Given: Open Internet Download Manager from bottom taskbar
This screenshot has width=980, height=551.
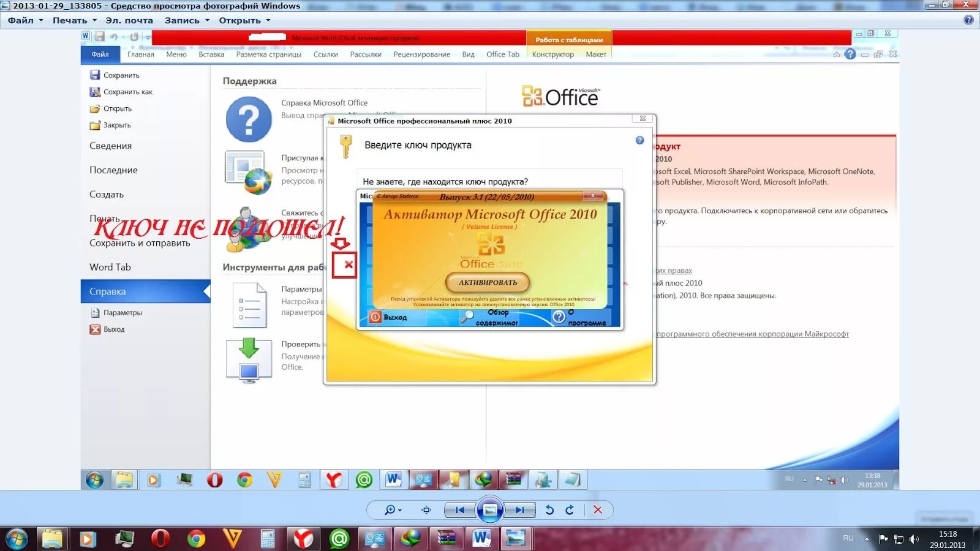Looking at the screenshot, I should [411, 539].
